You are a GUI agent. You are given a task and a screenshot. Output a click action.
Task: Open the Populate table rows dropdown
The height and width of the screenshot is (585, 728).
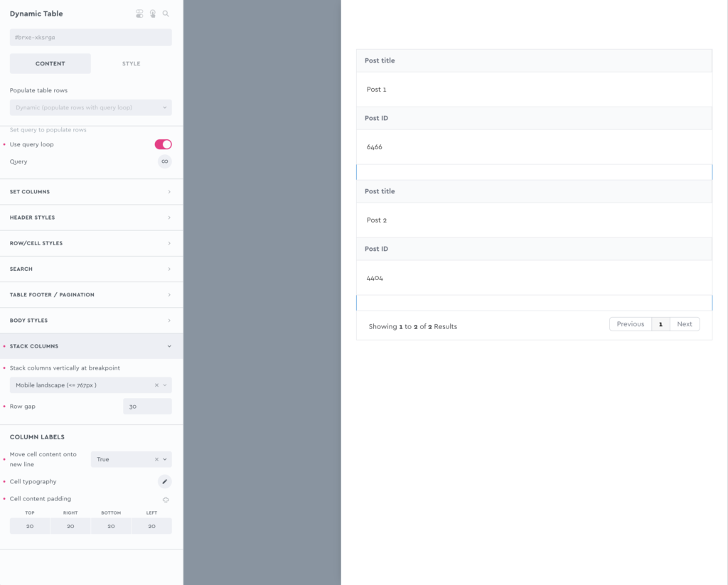90,107
